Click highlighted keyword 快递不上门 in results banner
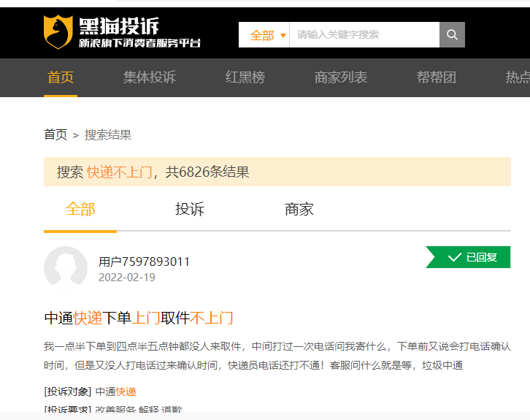Viewport: 530px width, 420px height. click(x=119, y=172)
